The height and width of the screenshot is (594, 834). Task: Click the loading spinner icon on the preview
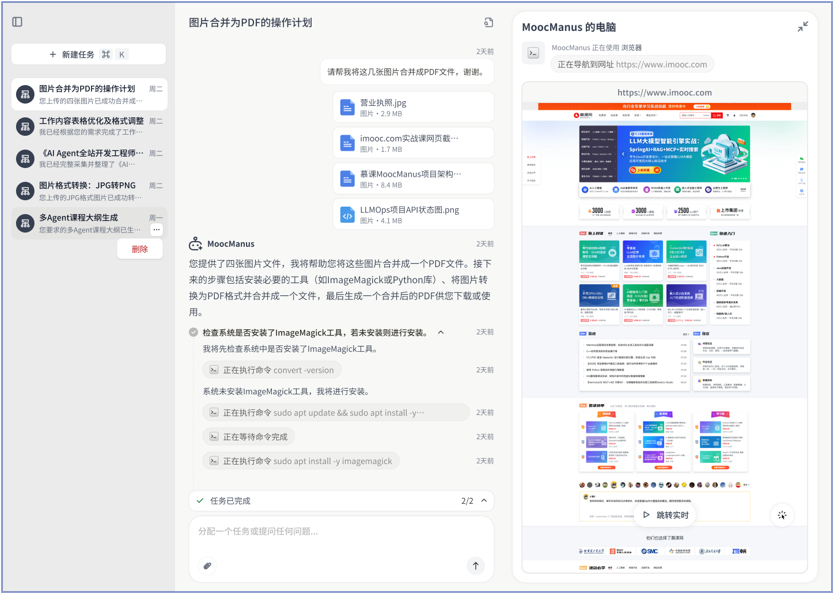pyautogui.click(x=782, y=515)
